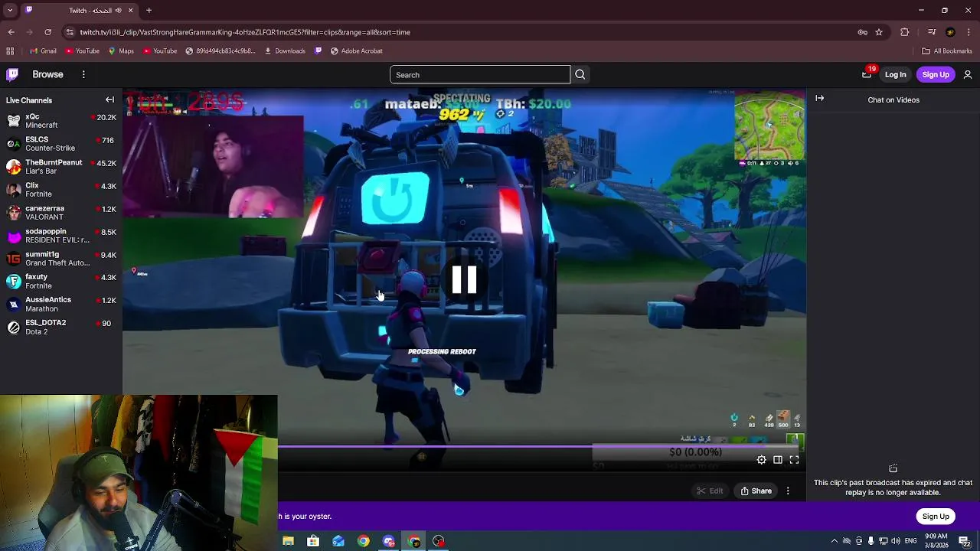
Task: Click the disabled Edit clip button
Action: [x=710, y=491]
